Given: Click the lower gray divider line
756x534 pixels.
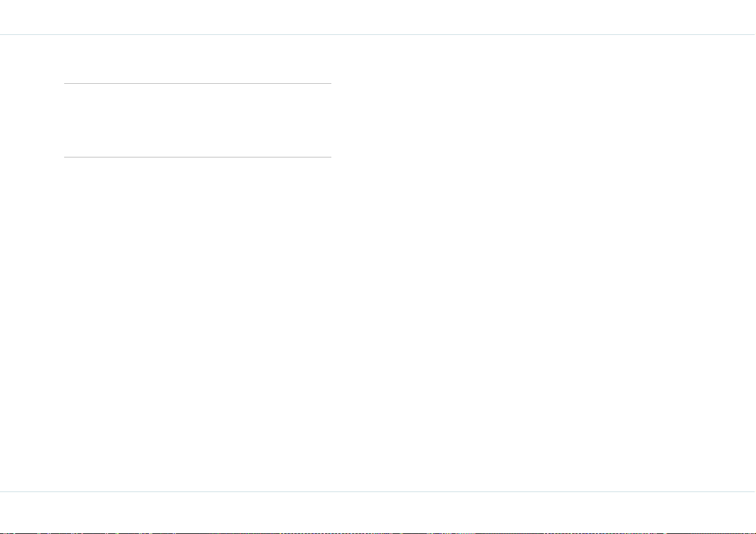Looking at the screenshot, I should (197, 157).
